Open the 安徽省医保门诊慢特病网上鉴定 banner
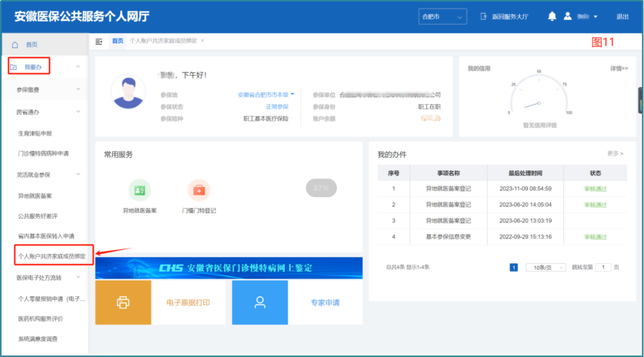The height and width of the screenshot is (357, 644). tap(229, 268)
